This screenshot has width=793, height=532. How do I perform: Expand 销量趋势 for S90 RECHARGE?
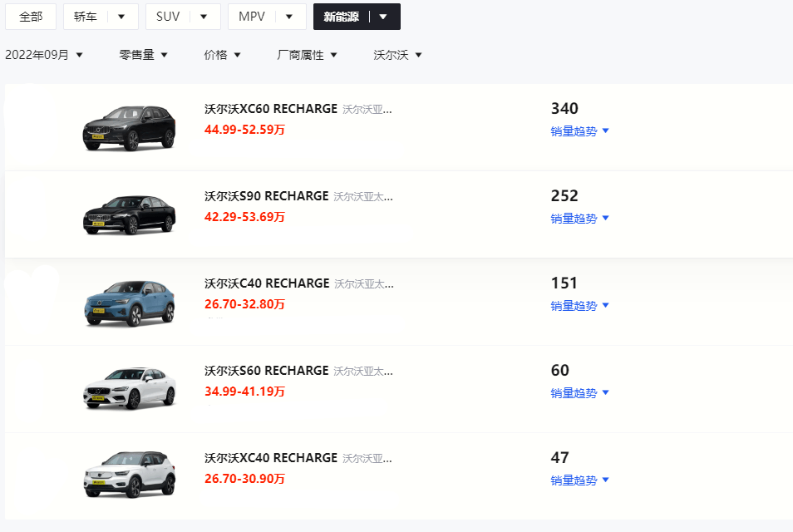click(x=579, y=219)
